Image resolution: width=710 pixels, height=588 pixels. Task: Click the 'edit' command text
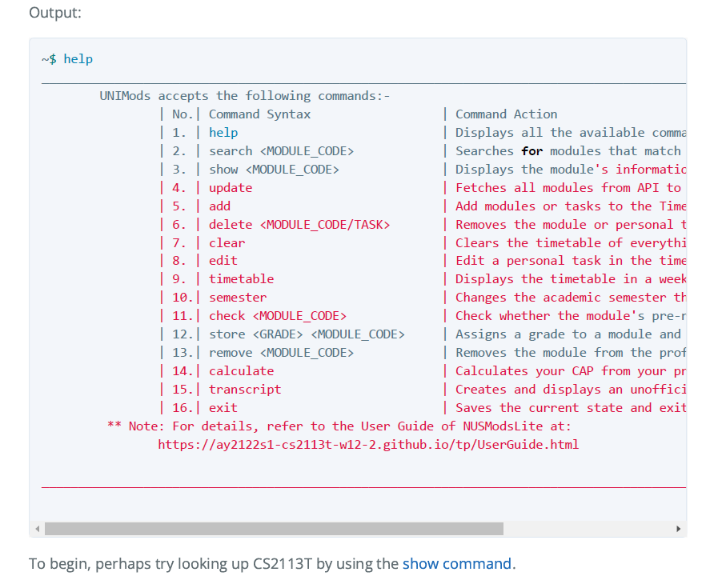pos(223,261)
